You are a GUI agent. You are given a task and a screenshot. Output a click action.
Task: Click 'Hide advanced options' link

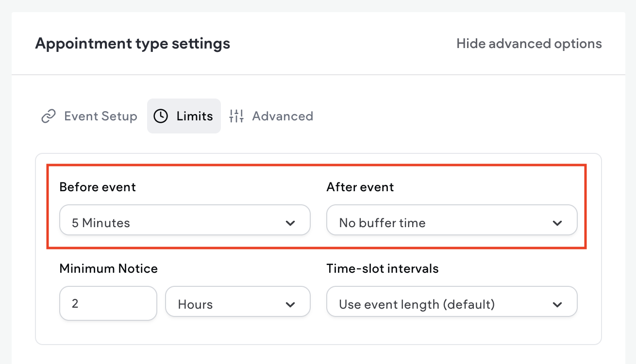coord(529,44)
